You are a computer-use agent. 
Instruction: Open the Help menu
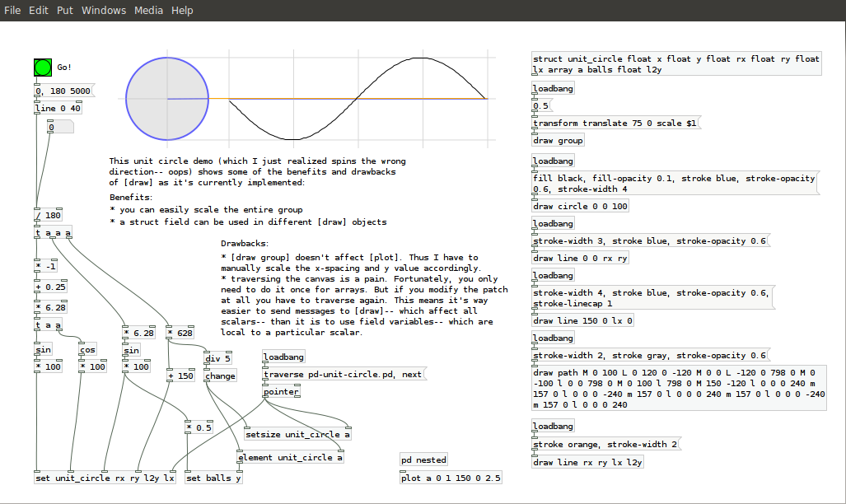coord(182,10)
